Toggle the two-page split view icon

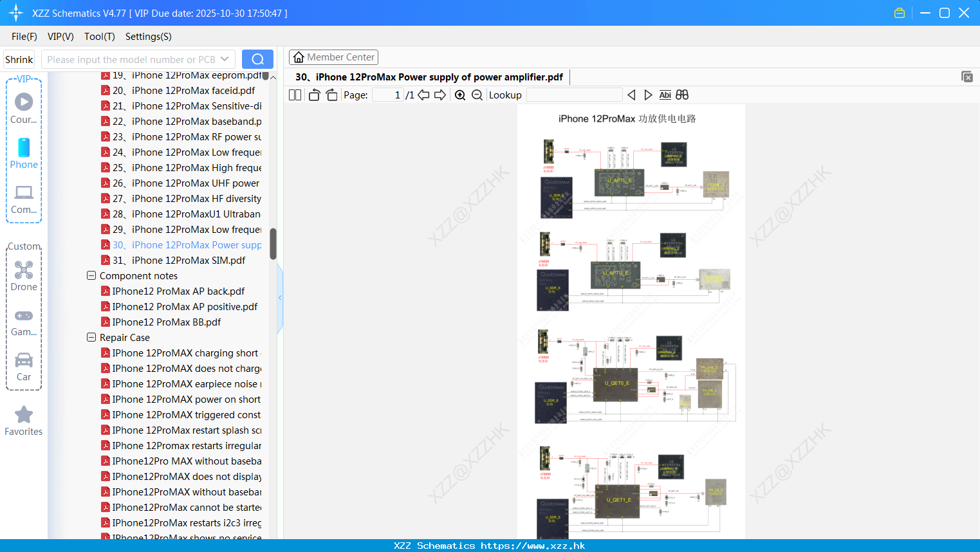click(295, 95)
